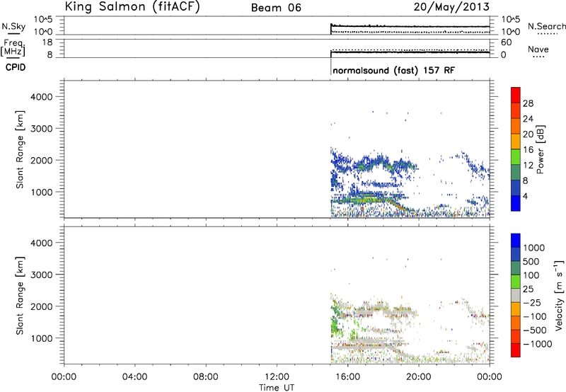
Task: Click the "500" label on the velocity colorbar
Action: pyautogui.click(x=530, y=261)
